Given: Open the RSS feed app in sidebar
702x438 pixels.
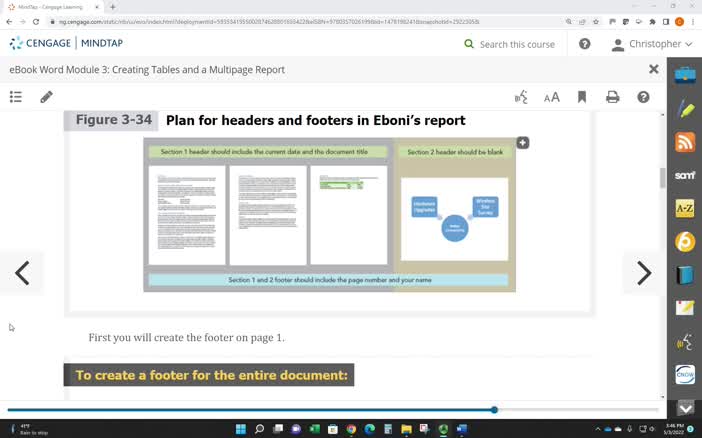Looking at the screenshot, I should click(x=685, y=142).
